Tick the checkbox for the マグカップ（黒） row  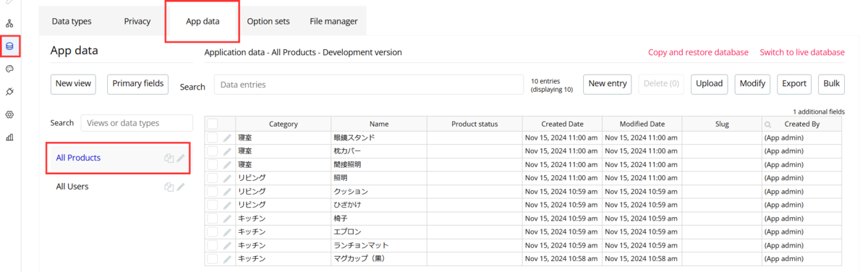pos(213,258)
